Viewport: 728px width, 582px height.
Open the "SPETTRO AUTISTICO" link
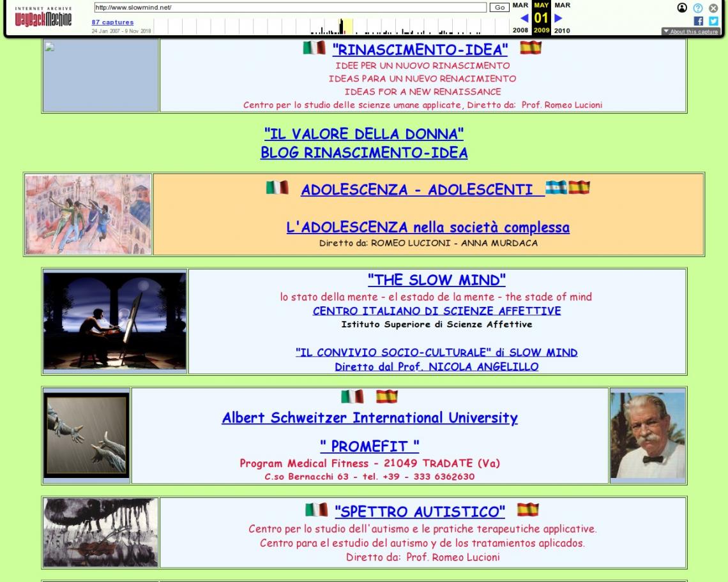pyautogui.click(x=420, y=511)
